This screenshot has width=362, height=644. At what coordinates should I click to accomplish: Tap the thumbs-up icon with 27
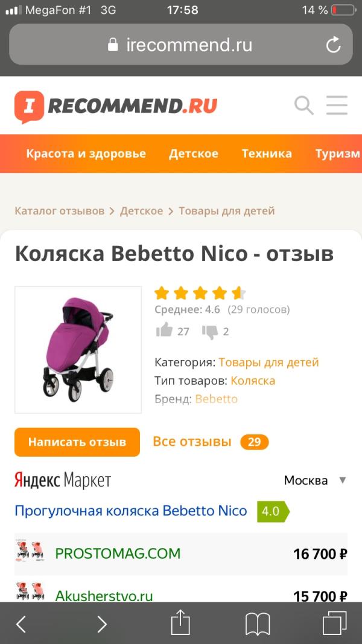[x=164, y=330]
